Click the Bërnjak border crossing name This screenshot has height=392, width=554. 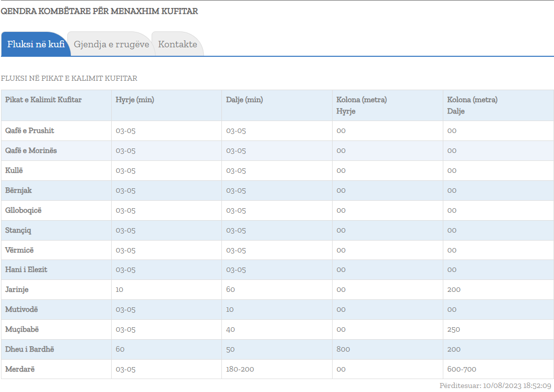[x=18, y=190]
